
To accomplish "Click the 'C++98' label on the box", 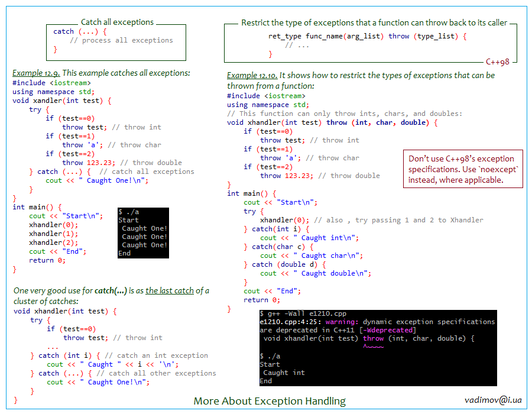I will (x=497, y=62).
